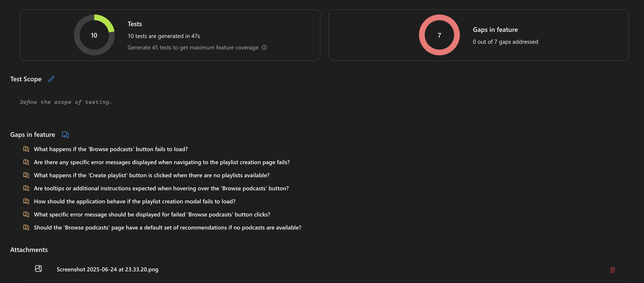The image size is (644, 283).
Task: Click the question icon for the default recommendations gap
Action: coord(26,227)
